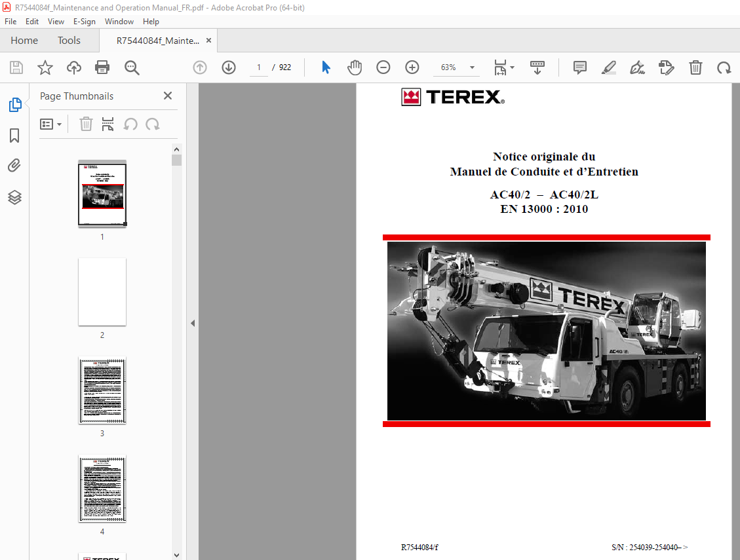This screenshot has width=740, height=560.
Task: Click the current page number field
Action: point(259,67)
